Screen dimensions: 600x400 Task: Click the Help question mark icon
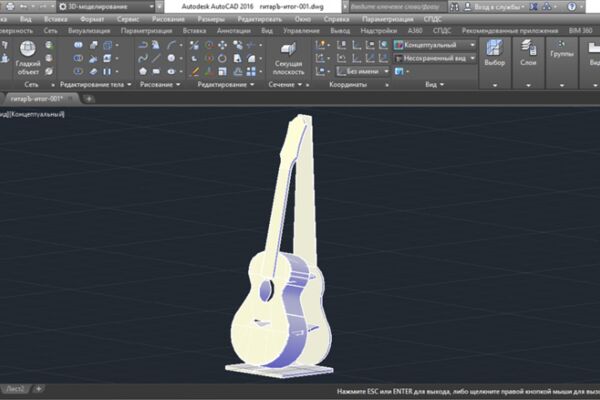click(572, 7)
